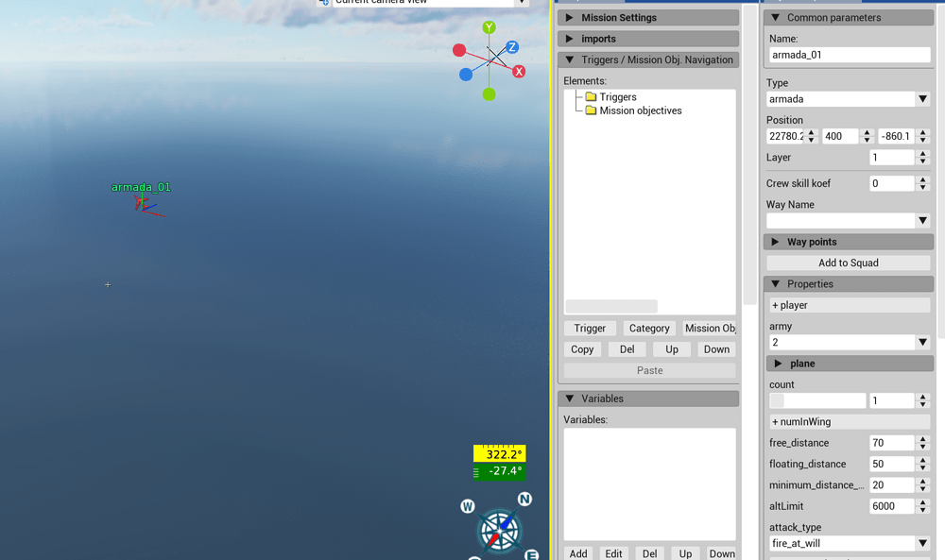
Task: Expand the plane section
Action: (850, 363)
